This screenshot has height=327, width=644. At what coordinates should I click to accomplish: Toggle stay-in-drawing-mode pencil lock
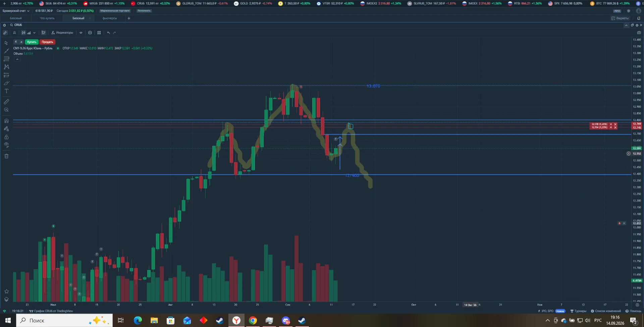click(6, 129)
